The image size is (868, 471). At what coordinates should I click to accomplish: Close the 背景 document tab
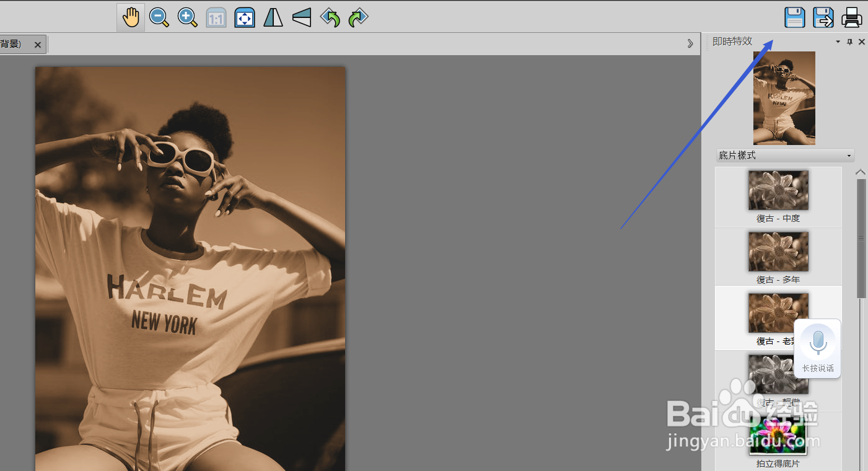[x=37, y=45]
